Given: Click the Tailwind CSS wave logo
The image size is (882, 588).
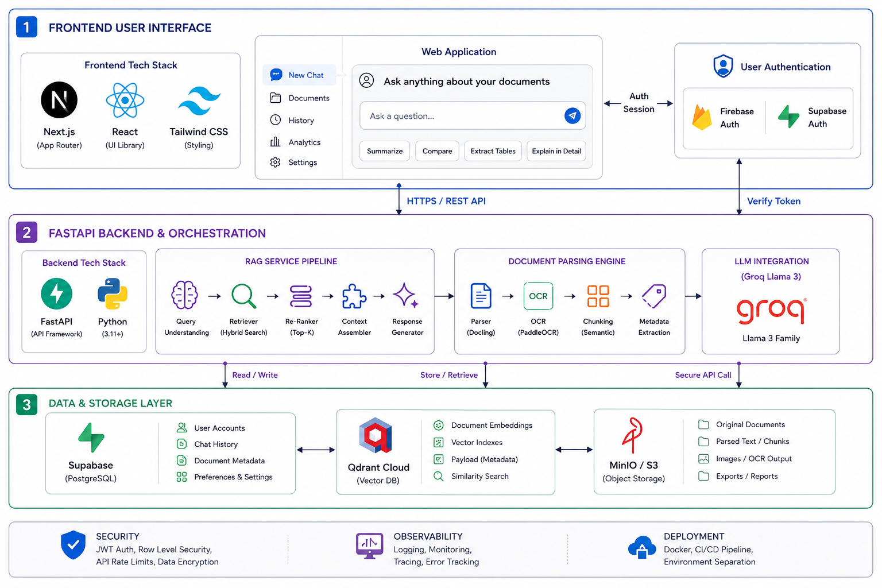Looking at the screenshot, I should coord(199,101).
